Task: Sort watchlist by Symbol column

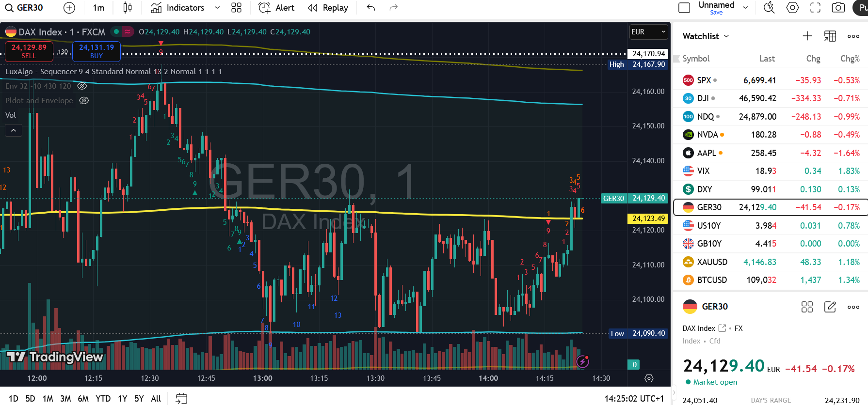Action: (696, 59)
